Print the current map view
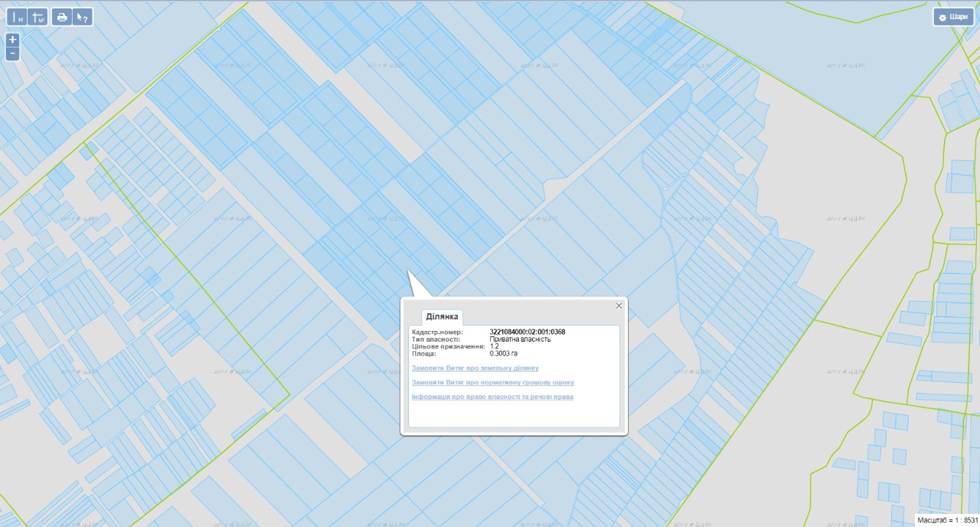Image resolution: width=980 pixels, height=527 pixels. pos(62,17)
